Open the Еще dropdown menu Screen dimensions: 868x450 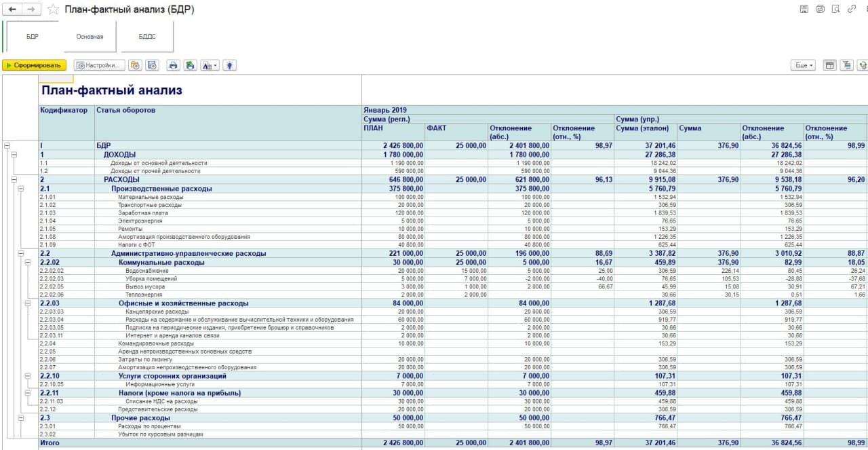pos(803,65)
